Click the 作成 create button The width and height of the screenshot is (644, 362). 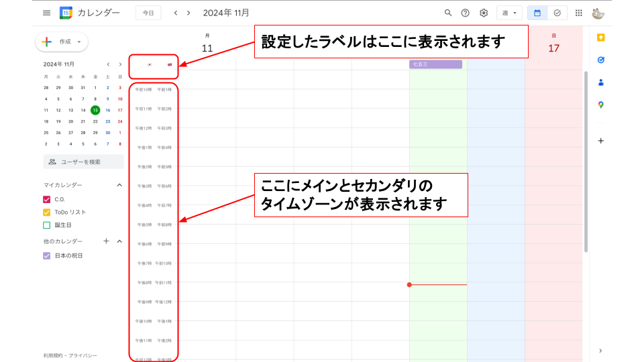click(62, 42)
